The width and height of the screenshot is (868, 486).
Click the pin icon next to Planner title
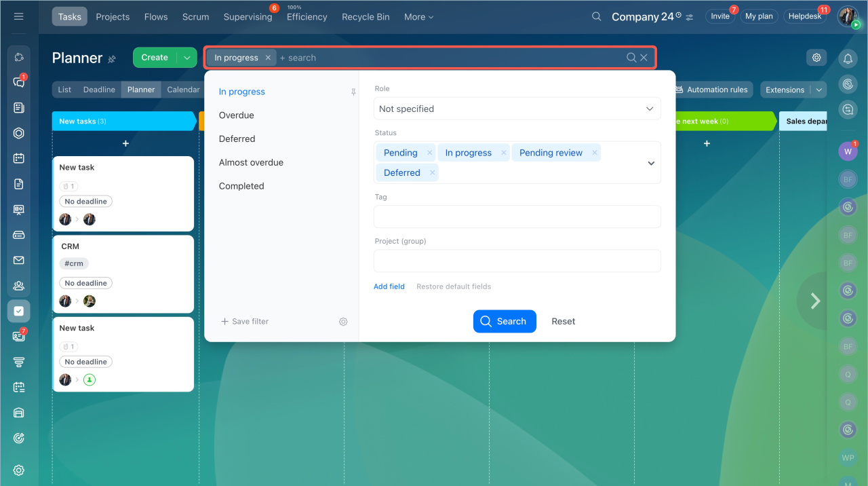point(112,59)
